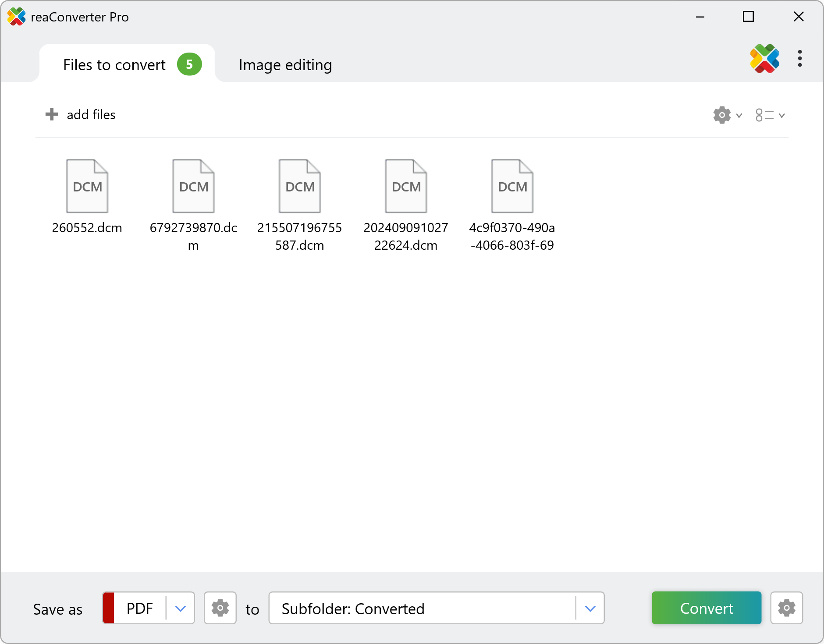Open the view layout dropdown chevron
This screenshot has width=824, height=644.
click(782, 115)
